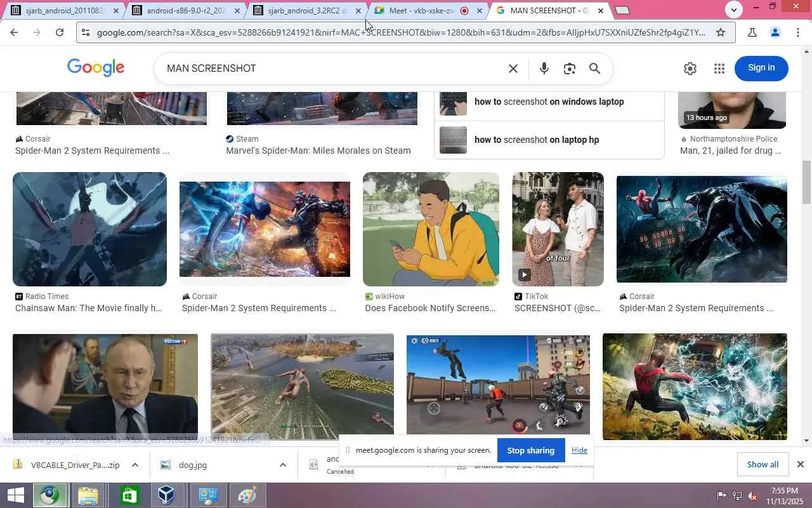Open a new browser tab

coord(623,10)
